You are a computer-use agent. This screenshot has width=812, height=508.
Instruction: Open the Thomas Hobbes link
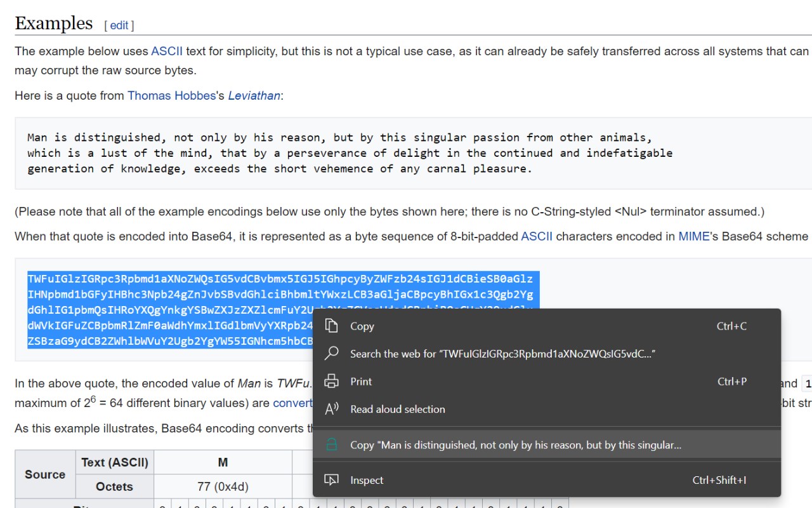pyautogui.click(x=171, y=95)
